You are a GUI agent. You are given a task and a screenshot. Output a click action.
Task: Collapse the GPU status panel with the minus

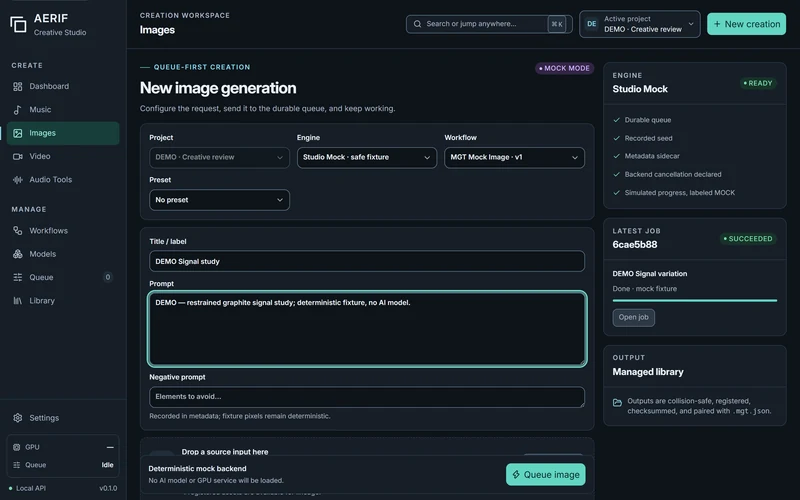pyautogui.click(x=110, y=447)
